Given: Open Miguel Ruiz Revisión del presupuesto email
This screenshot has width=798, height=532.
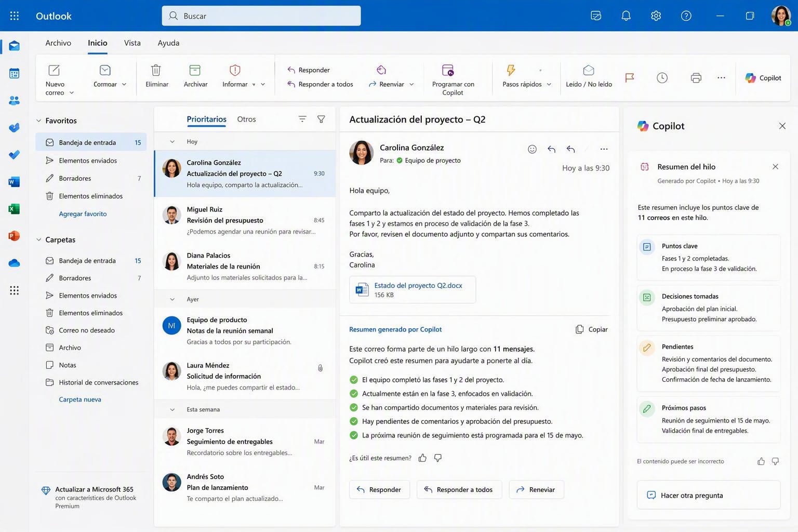Looking at the screenshot, I should 245,220.
